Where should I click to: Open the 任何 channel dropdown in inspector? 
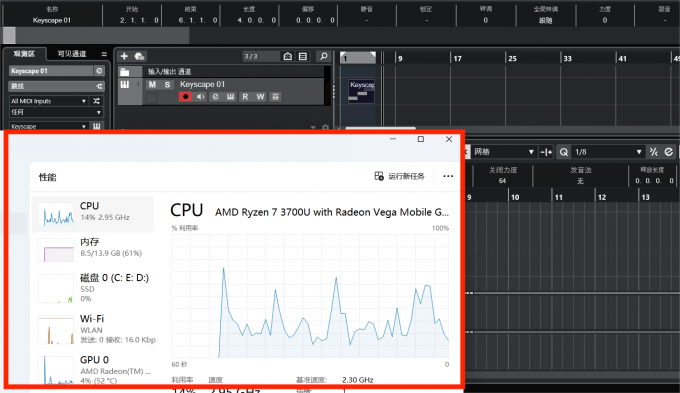click(56, 112)
